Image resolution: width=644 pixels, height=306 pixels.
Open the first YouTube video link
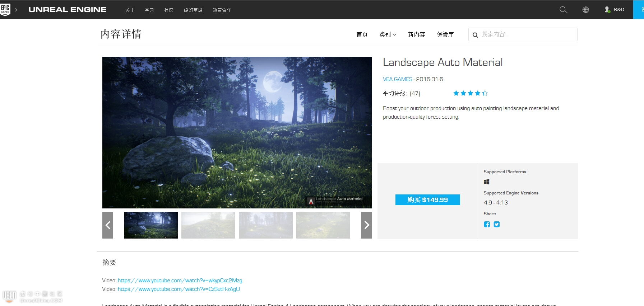coord(180,281)
